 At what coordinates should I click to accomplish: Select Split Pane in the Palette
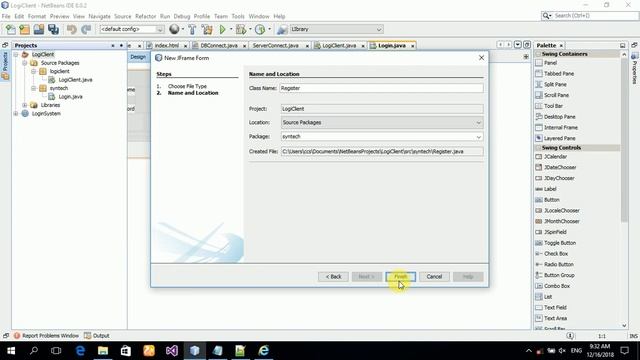tap(555, 84)
